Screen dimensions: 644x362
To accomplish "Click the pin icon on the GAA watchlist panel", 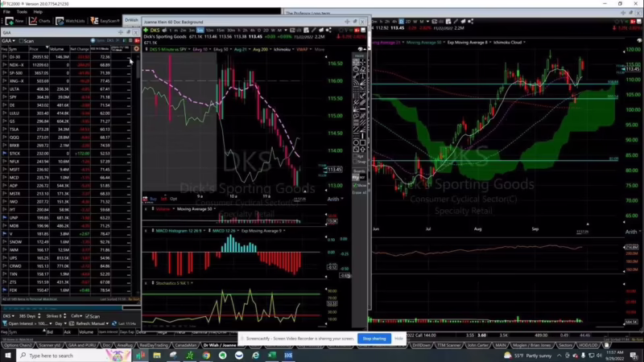I will 128,32.
